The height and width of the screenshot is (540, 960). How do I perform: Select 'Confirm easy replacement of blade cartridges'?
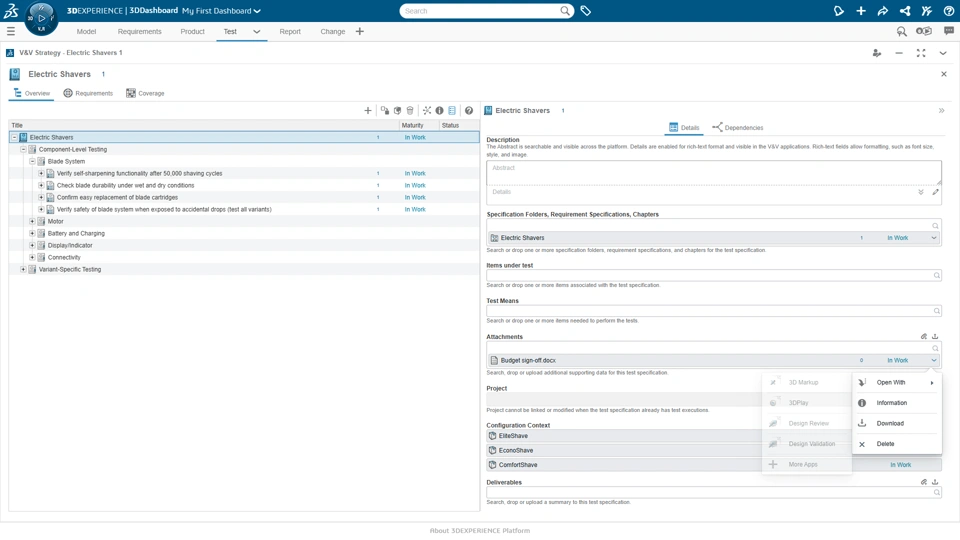click(x=117, y=198)
